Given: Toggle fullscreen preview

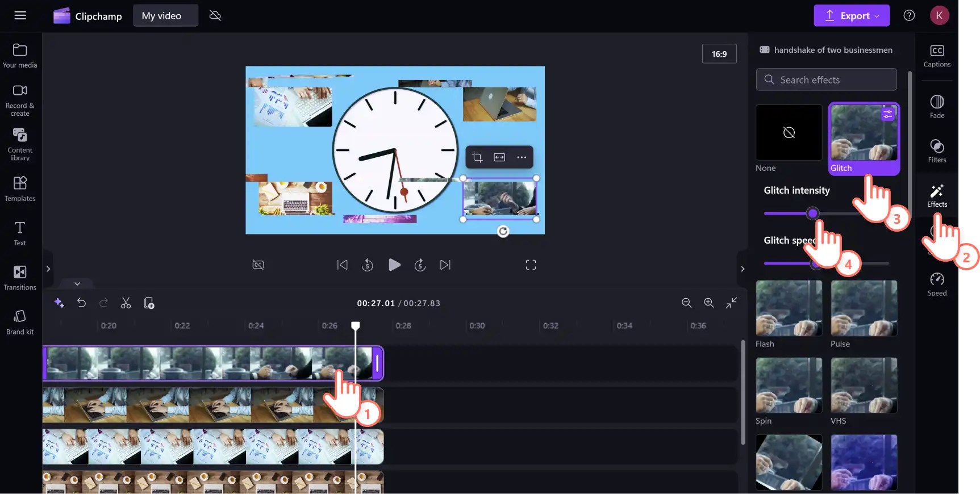Looking at the screenshot, I should [x=531, y=265].
